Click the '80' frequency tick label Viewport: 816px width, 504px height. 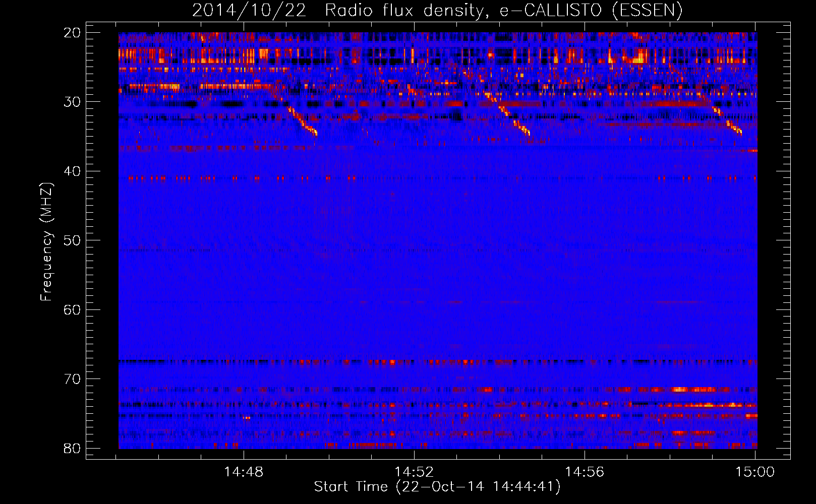(72, 448)
